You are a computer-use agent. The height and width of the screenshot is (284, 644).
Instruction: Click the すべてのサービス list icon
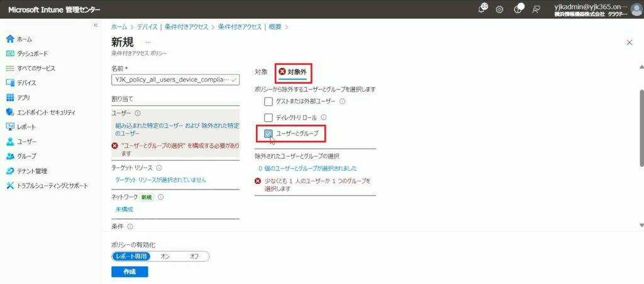tap(10, 68)
